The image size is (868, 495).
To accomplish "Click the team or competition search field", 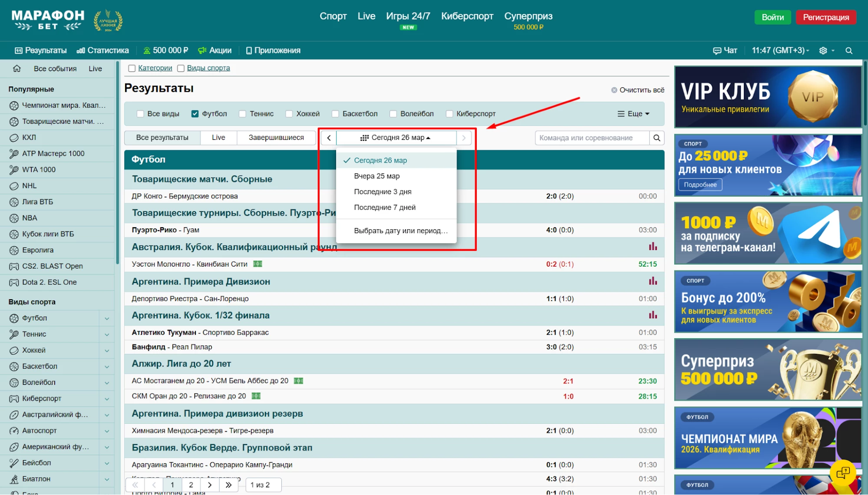I will click(592, 138).
